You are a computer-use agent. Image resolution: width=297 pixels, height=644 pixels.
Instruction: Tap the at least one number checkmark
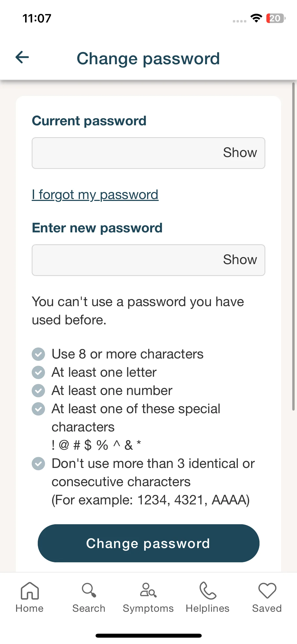tap(38, 390)
